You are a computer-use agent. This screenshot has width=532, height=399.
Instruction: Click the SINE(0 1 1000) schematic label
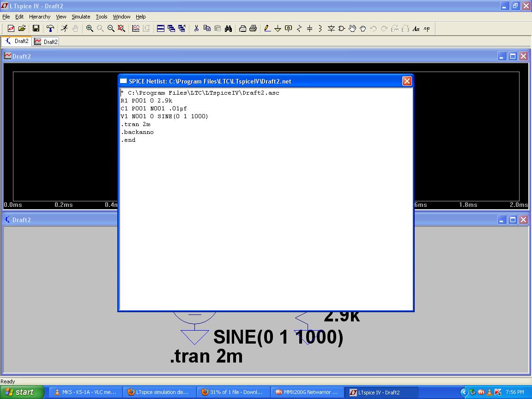click(278, 337)
